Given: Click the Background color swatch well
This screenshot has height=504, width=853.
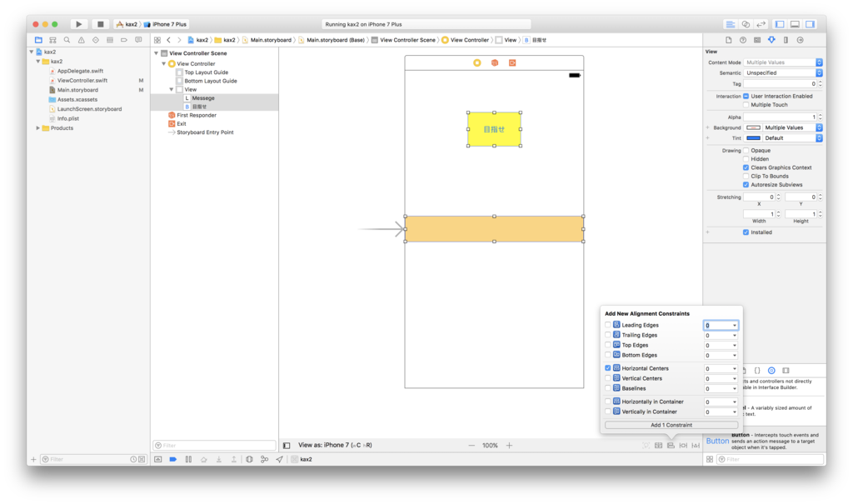Looking at the screenshot, I should 753,127.
